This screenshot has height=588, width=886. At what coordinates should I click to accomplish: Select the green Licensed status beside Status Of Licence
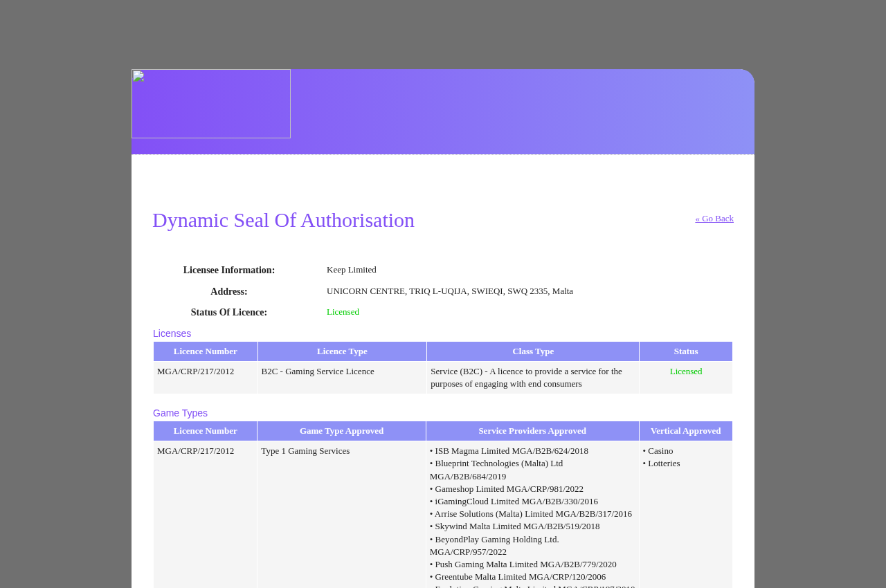343,312
